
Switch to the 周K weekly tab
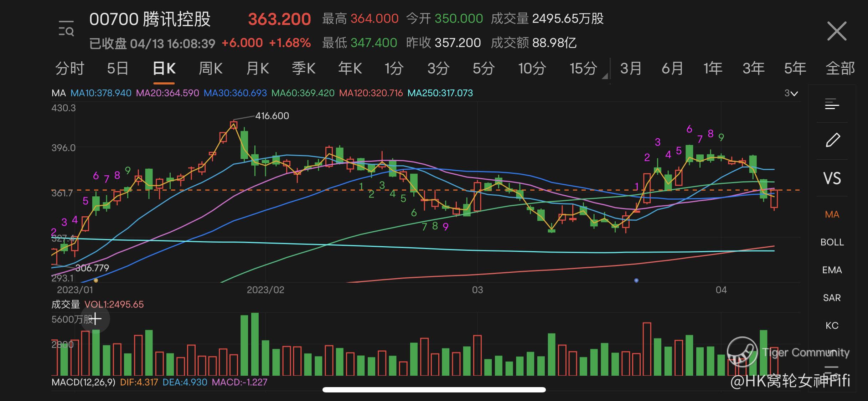(210, 68)
